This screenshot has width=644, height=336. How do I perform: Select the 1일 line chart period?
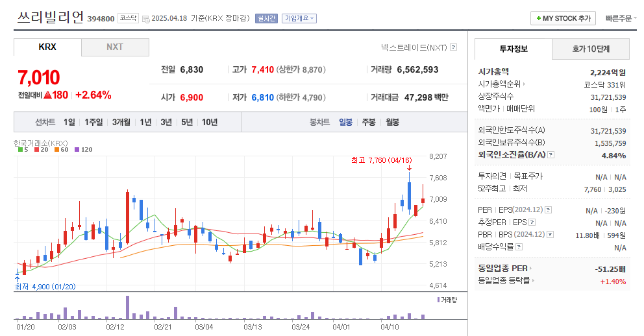[69, 122]
